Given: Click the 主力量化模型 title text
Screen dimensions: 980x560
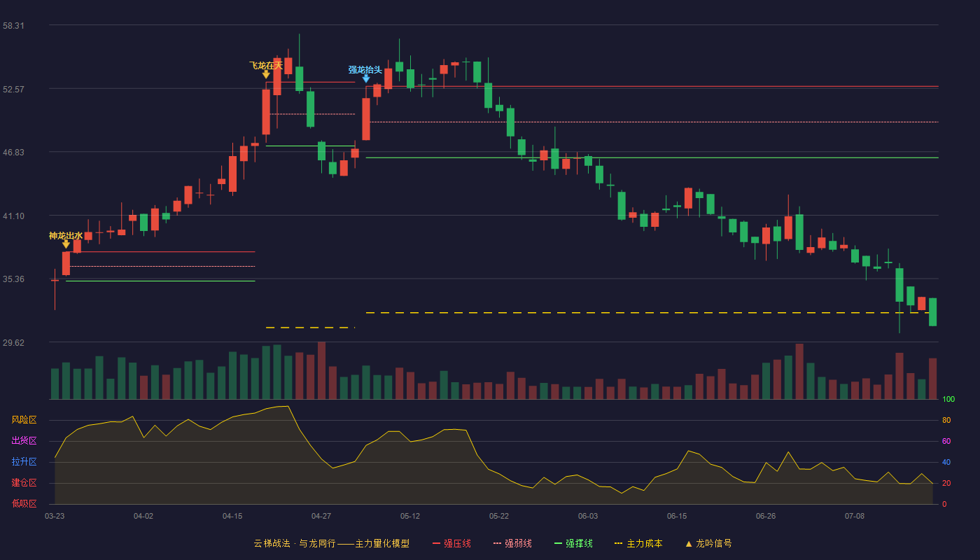Looking at the screenshot, I should (x=382, y=543).
